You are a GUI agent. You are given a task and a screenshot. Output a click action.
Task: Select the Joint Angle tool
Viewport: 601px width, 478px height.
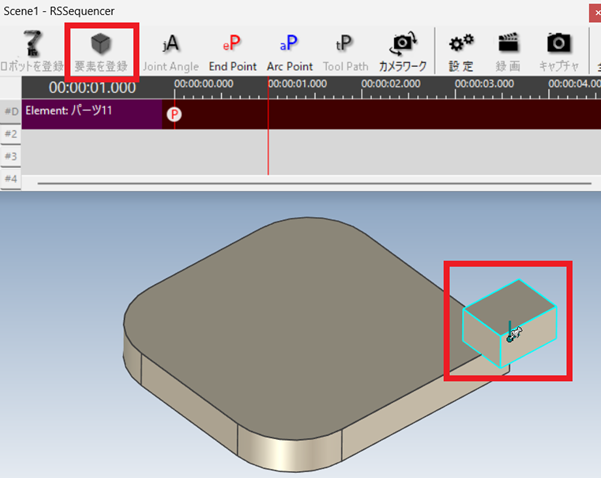[170, 50]
